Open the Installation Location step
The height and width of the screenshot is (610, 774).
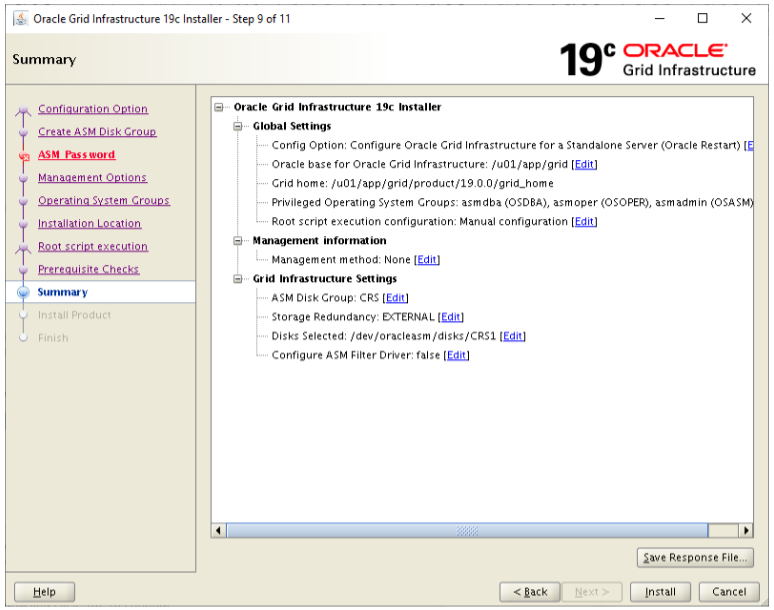tap(89, 224)
